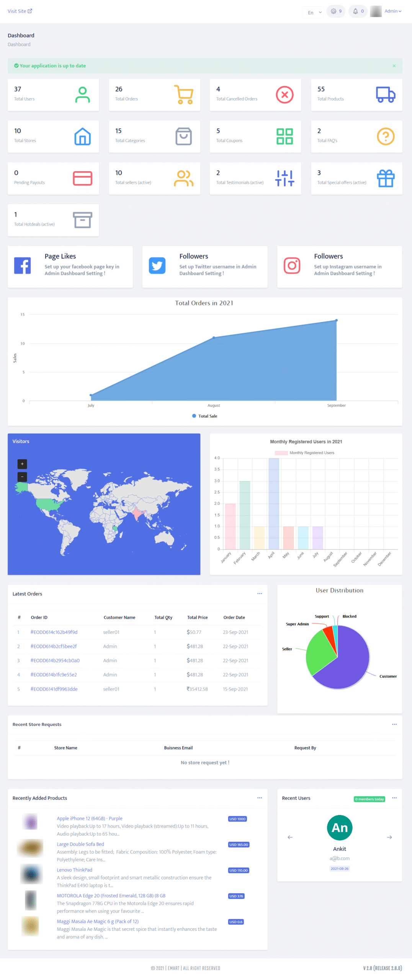Click the Total Stores house icon
Image resolution: width=412 pixels, height=980 pixels.
[82, 137]
